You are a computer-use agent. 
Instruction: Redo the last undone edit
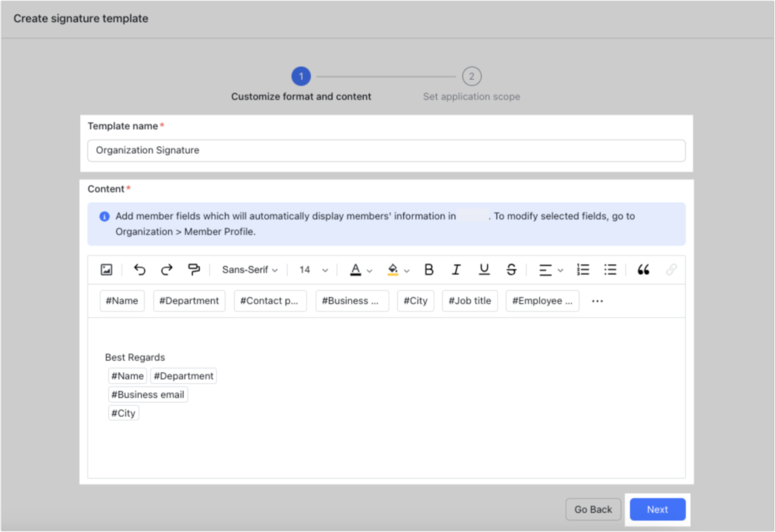(x=167, y=270)
